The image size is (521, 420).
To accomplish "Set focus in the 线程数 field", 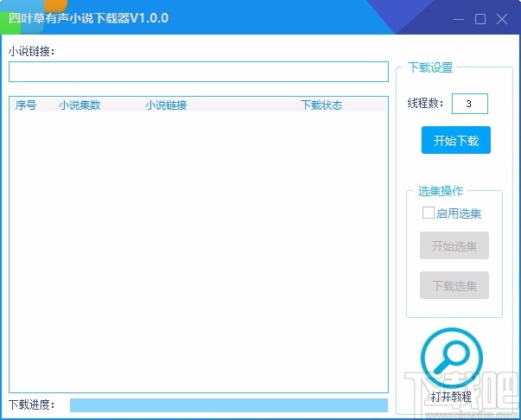I will point(469,104).
